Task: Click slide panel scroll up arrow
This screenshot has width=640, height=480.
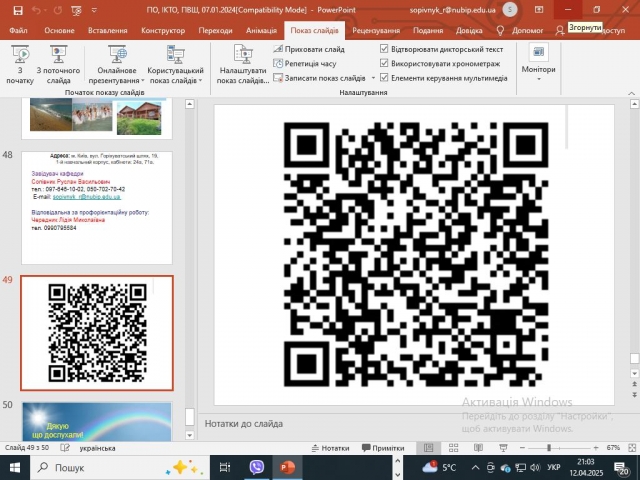Action: (x=189, y=104)
